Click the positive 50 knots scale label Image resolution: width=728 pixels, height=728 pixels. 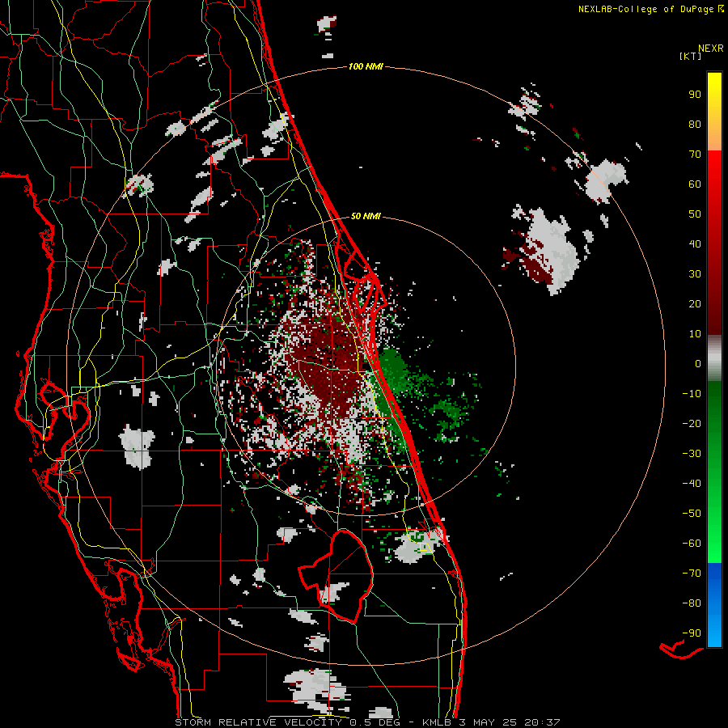coord(695,214)
